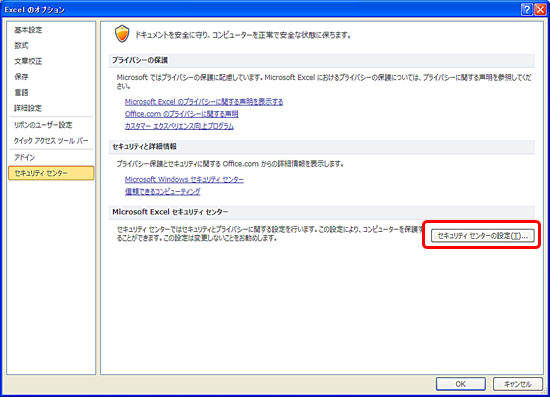Select the highlighted セキュリティ センター category
The height and width of the screenshot is (397, 550).
click(x=51, y=173)
